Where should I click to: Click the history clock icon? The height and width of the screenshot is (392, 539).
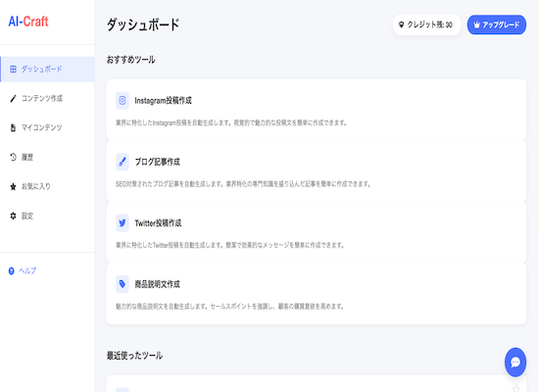click(x=13, y=157)
